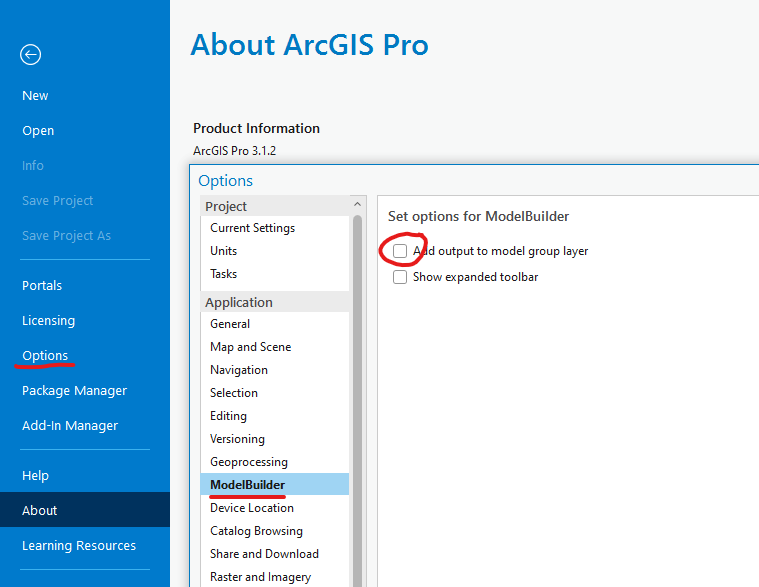
Task: Select Open in the sidebar
Action: (x=38, y=131)
